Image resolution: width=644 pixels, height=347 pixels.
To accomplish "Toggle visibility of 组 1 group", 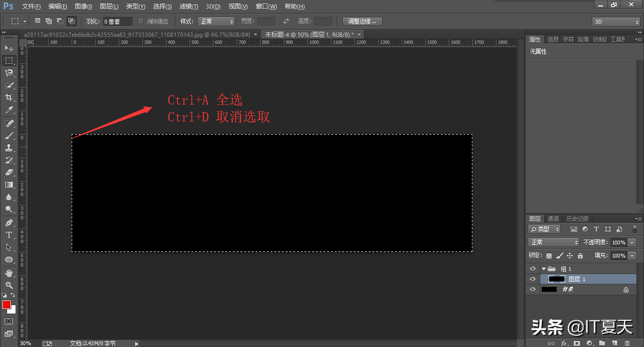I will pyautogui.click(x=533, y=269).
